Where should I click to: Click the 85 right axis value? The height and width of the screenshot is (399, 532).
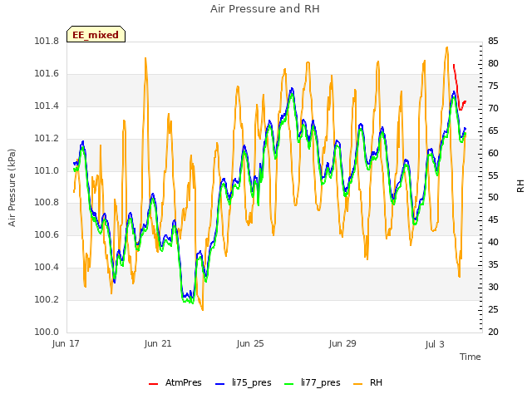pos(493,42)
